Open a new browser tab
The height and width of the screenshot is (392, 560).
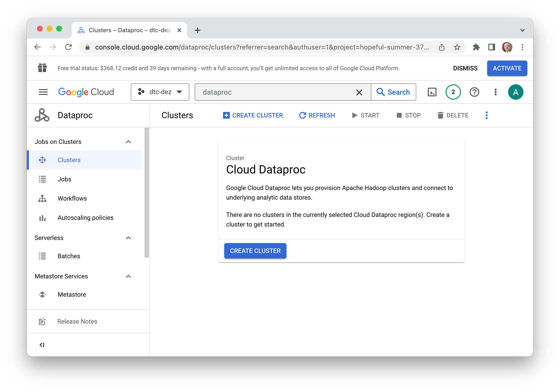[198, 30]
